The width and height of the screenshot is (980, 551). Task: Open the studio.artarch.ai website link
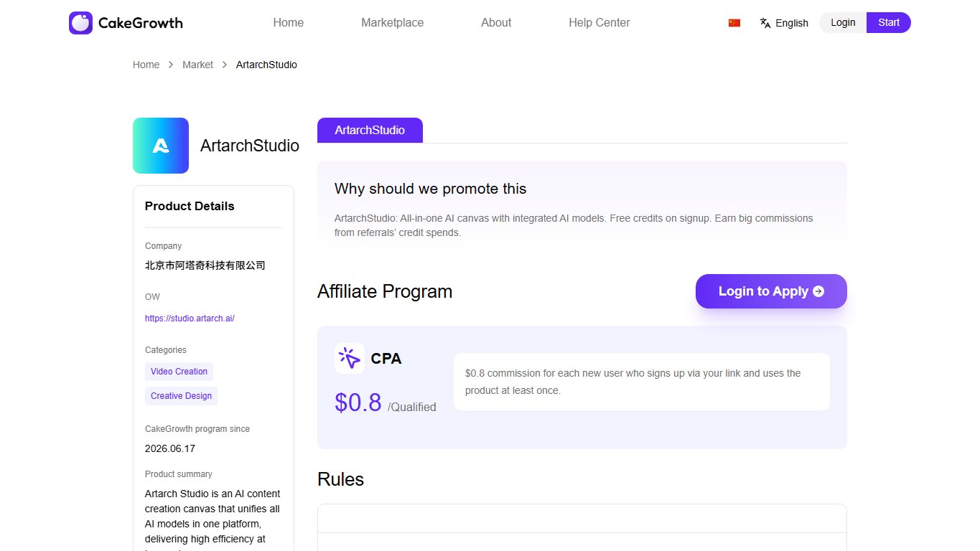(190, 319)
